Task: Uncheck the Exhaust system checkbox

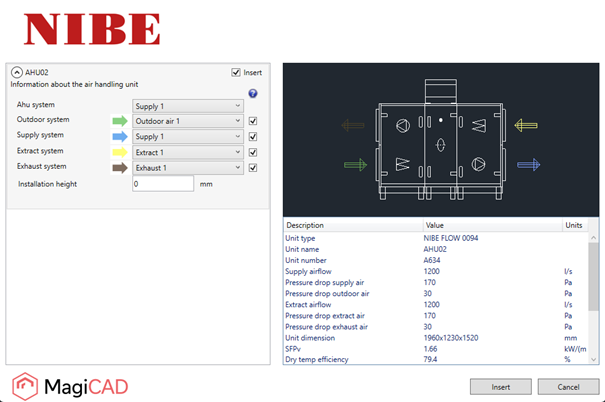Action: 253,168
